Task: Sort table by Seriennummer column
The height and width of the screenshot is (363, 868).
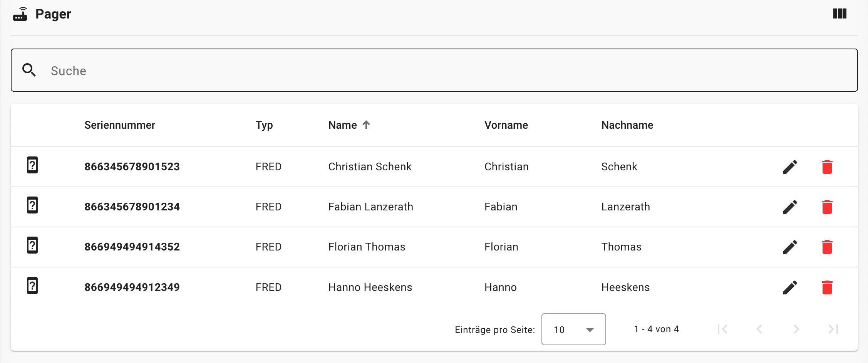Action: (x=120, y=125)
